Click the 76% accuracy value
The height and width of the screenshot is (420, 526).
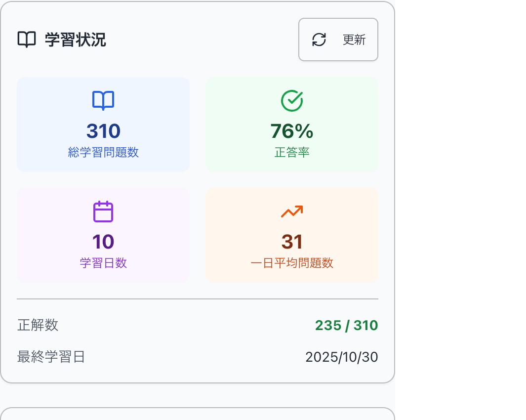click(x=291, y=131)
